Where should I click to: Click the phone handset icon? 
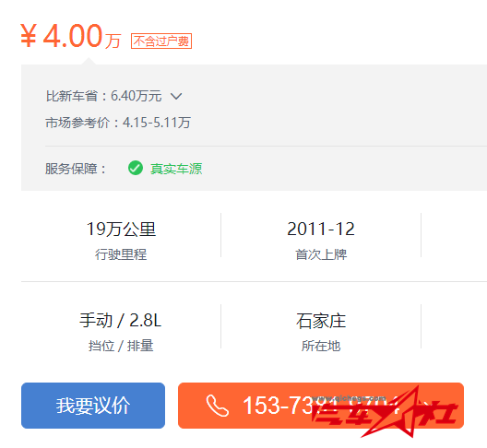pyautogui.click(x=218, y=406)
